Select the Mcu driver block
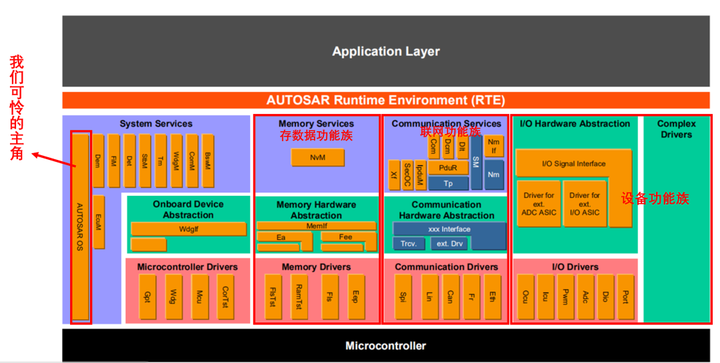The image size is (720, 363). point(199,296)
